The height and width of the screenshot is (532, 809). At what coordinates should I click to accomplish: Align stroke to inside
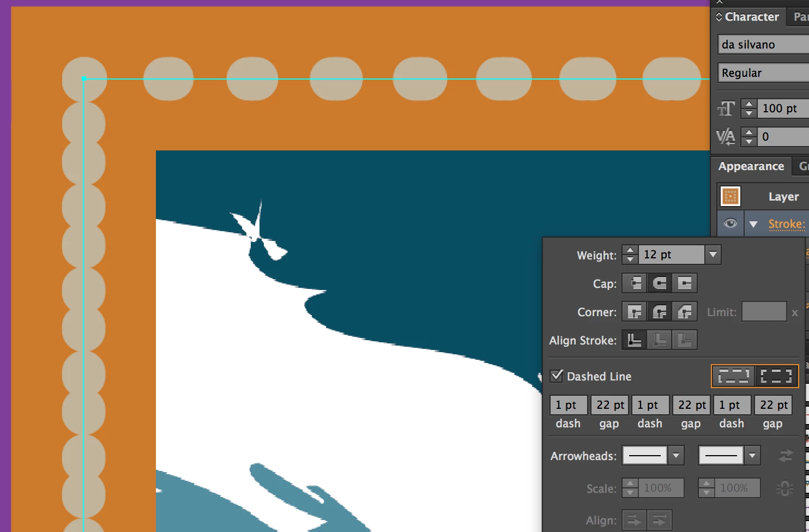pyautogui.click(x=660, y=340)
